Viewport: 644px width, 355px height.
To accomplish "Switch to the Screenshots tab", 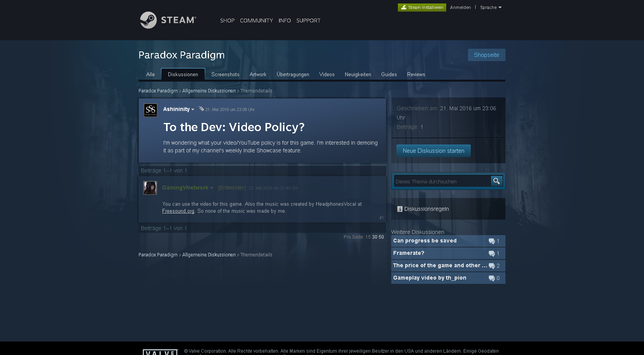I will (x=225, y=75).
